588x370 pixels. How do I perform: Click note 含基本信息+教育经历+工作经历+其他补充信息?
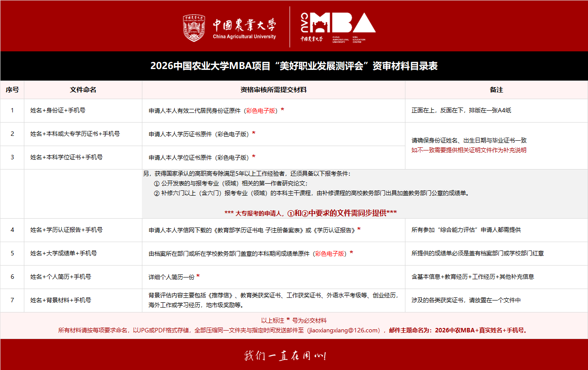click(473, 277)
